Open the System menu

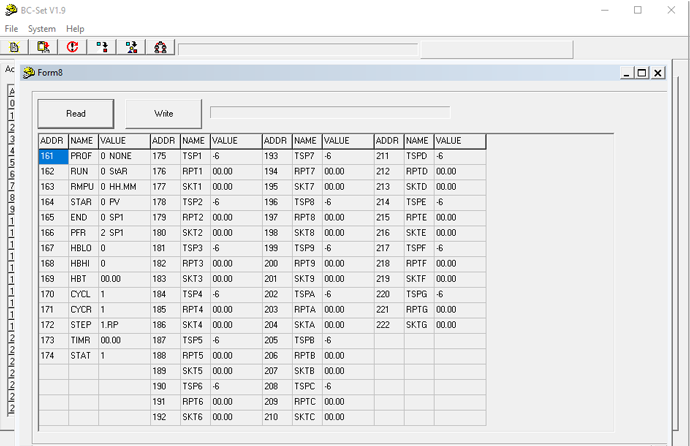click(x=42, y=29)
